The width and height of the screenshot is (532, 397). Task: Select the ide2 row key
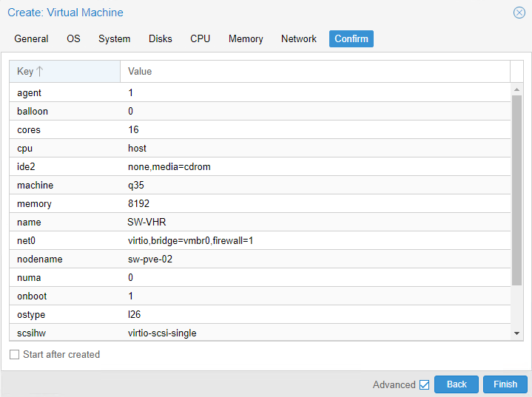pos(26,167)
